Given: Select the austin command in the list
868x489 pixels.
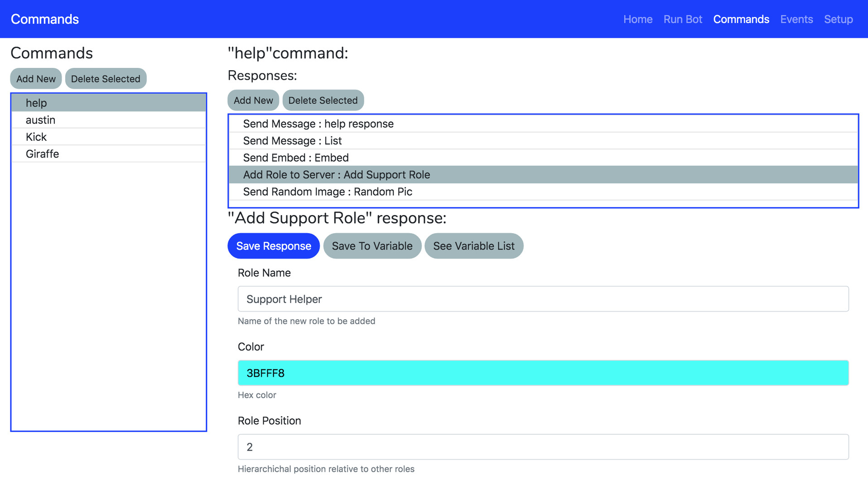Looking at the screenshot, I should (40, 120).
